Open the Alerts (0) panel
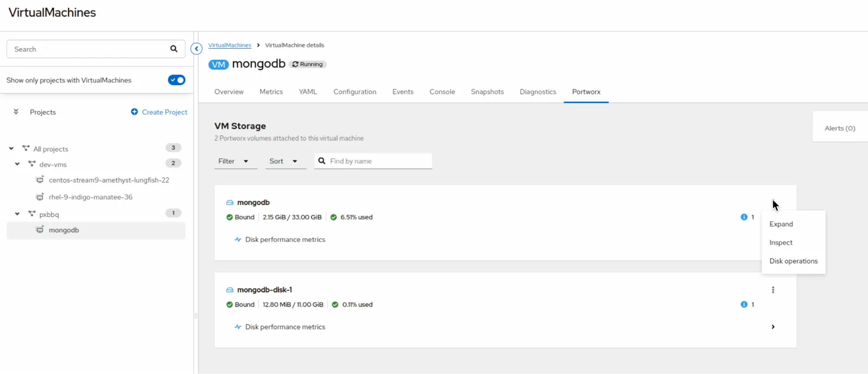The height and width of the screenshot is (374, 868). pyautogui.click(x=840, y=128)
